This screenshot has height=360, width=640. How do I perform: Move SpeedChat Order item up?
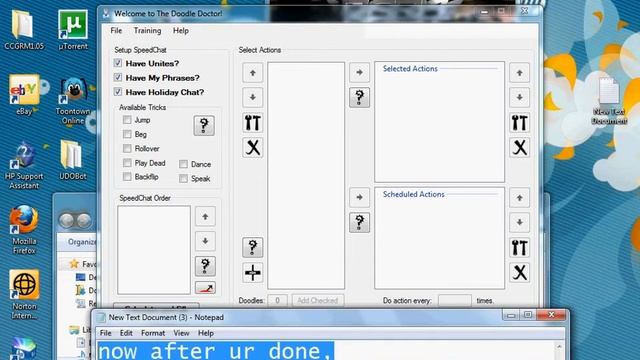tap(205, 217)
